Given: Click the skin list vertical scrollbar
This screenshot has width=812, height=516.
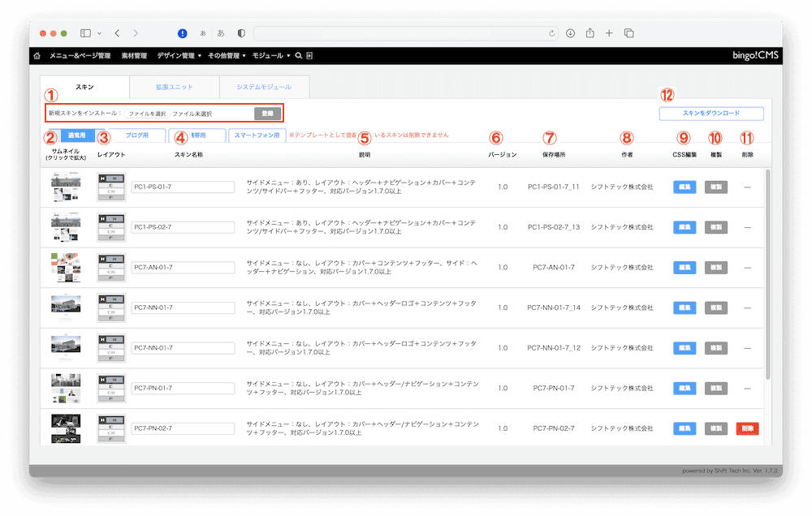Looking at the screenshot, I should [768, 274].
